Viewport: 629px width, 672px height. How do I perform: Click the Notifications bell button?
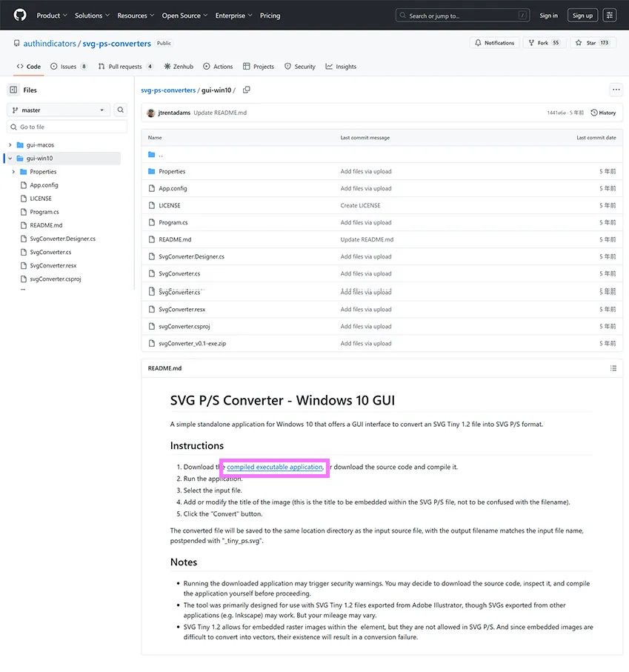(x=494, y=43)
